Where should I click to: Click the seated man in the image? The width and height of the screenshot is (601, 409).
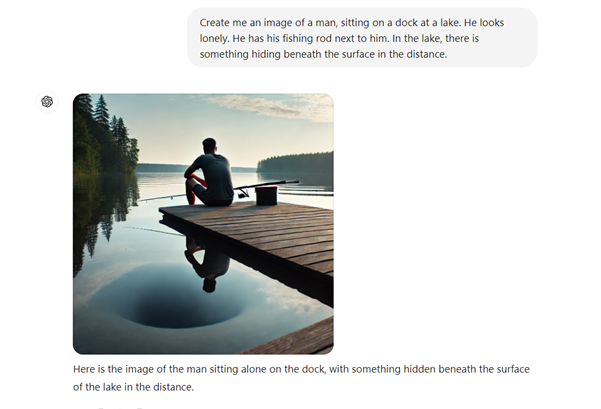click(x=210, y=172)
